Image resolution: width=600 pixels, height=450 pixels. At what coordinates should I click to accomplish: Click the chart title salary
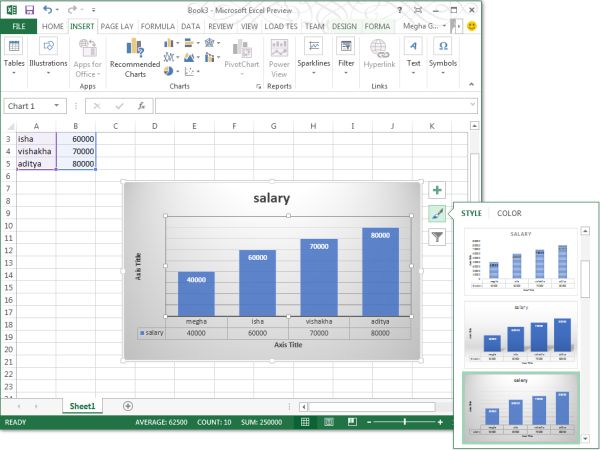(272, 198)
